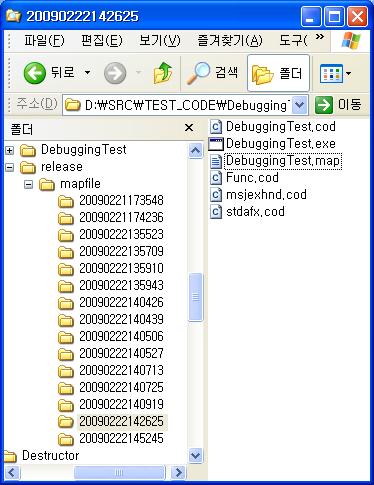
Task: Click the horizontal scrollbar right arrow
Action: [179, 472]
